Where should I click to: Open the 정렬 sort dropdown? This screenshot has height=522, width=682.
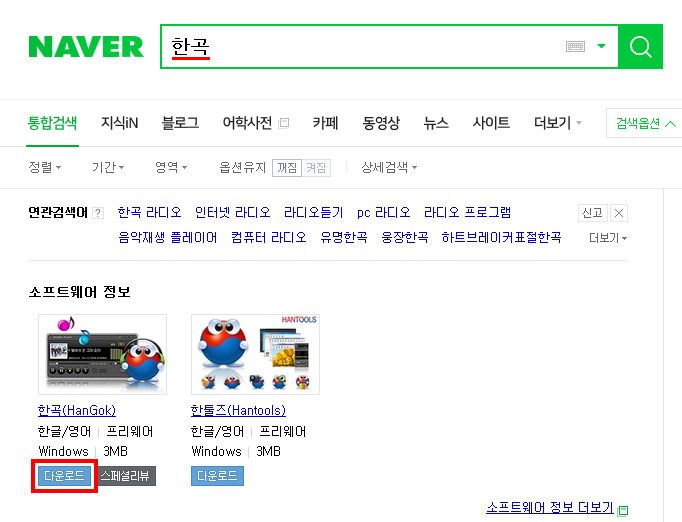click(x=45, y=167)
